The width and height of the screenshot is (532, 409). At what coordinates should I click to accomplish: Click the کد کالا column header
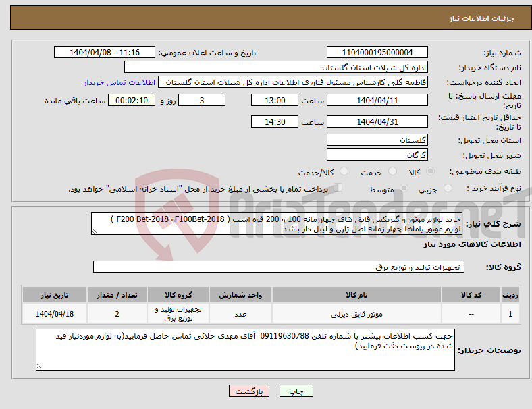pos(471,295)
